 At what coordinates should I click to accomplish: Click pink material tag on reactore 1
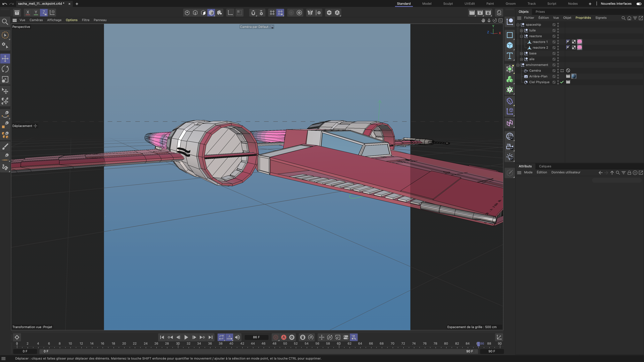click(579, 42)
